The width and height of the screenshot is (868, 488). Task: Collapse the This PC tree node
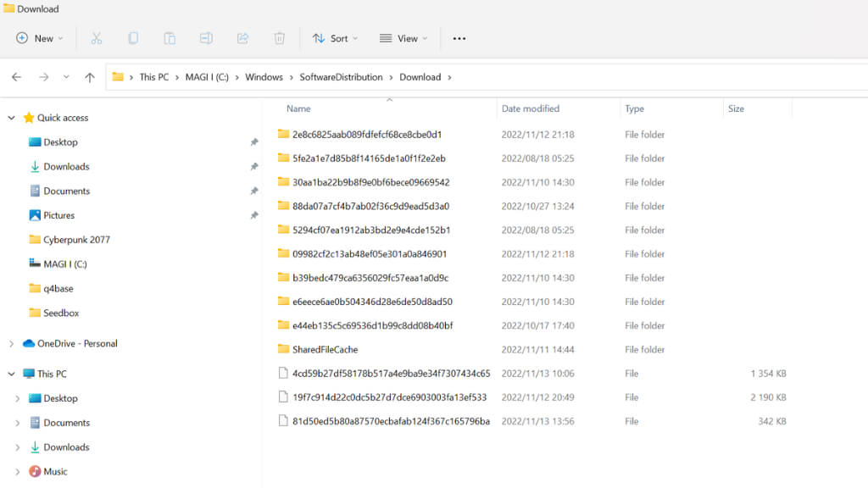pos(11,374)
